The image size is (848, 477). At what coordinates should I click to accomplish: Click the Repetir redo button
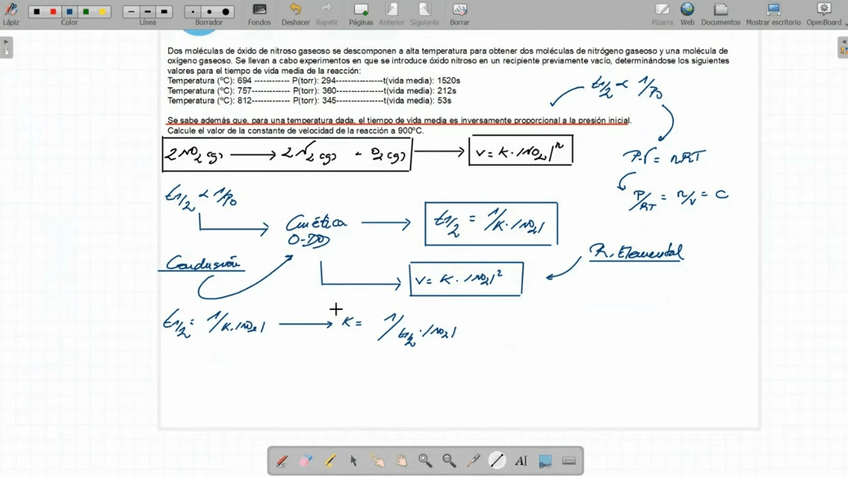pyautogui.click(x=326, y=14)
